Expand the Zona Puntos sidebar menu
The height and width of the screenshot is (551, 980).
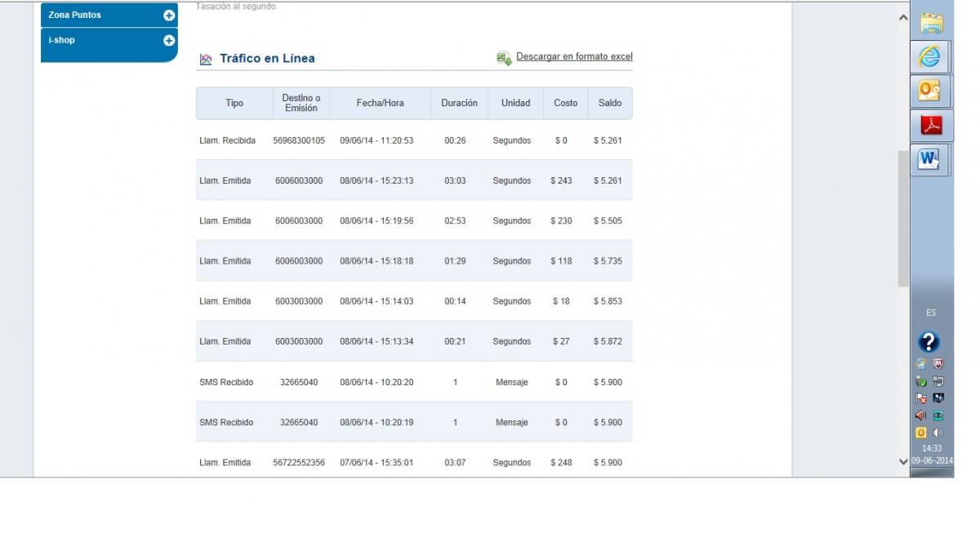tap(169, 15)
